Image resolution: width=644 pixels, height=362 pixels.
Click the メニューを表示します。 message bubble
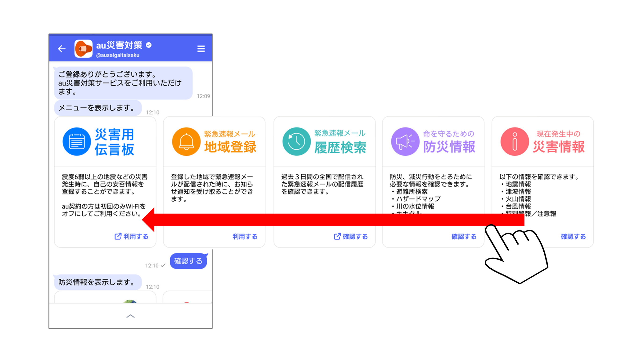[x=98, y=108]
